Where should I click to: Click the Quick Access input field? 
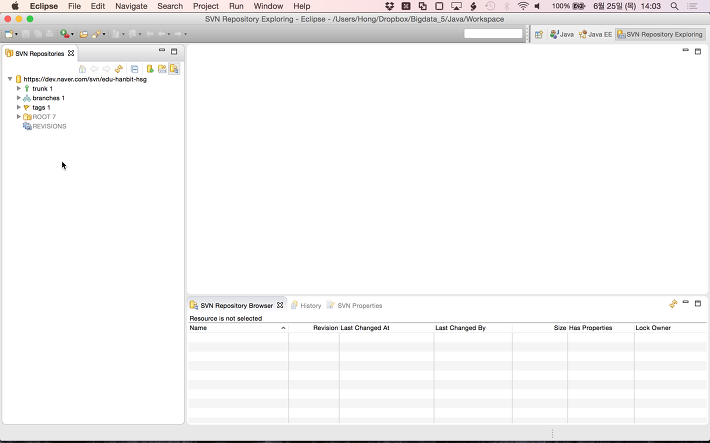pos(493,34)
